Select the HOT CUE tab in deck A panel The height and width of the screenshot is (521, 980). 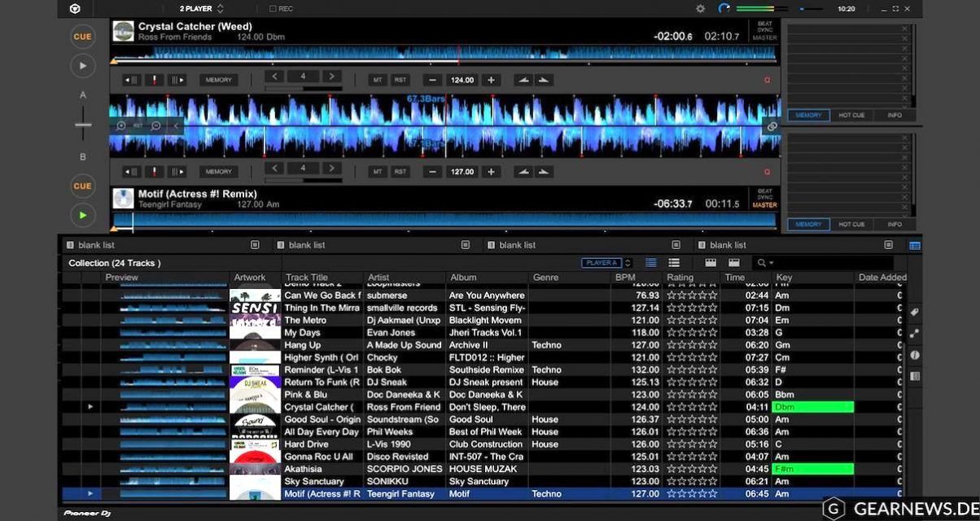coord(851,116)
